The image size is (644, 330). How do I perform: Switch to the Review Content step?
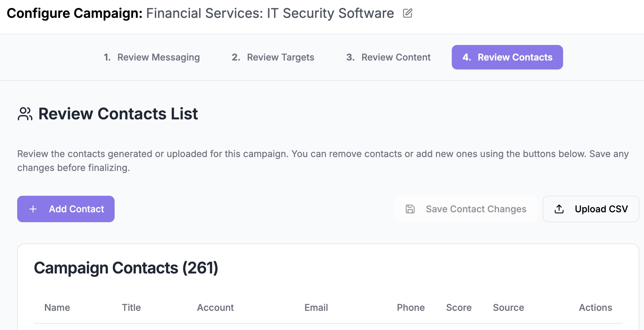pos(388,57)
